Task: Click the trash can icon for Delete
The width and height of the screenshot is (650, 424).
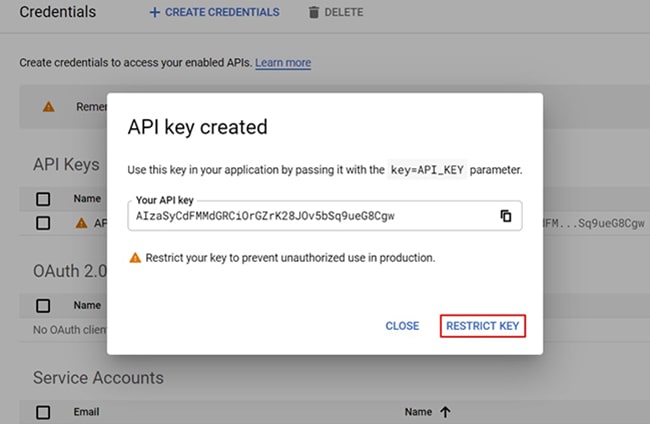Action: 314,12
